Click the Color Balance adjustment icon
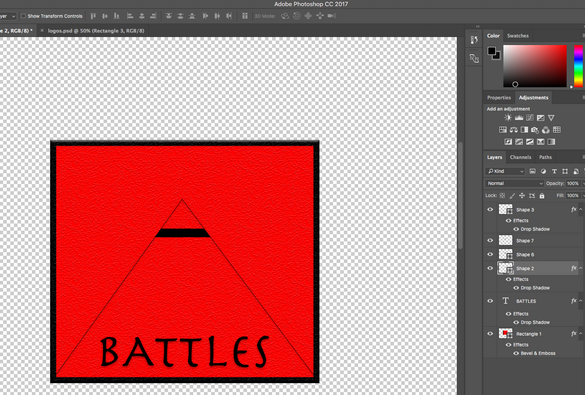The height and width of the screenshot is (395, 585). point(513,130)
